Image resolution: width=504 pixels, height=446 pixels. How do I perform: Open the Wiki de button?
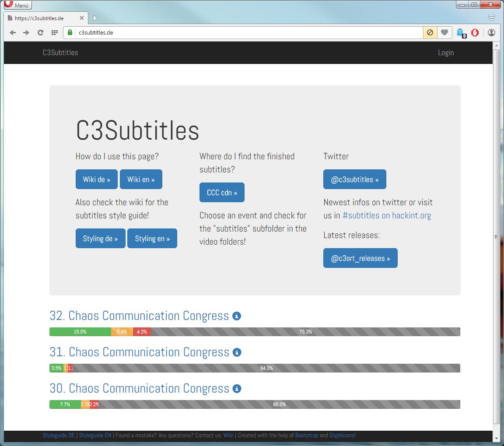96,179
